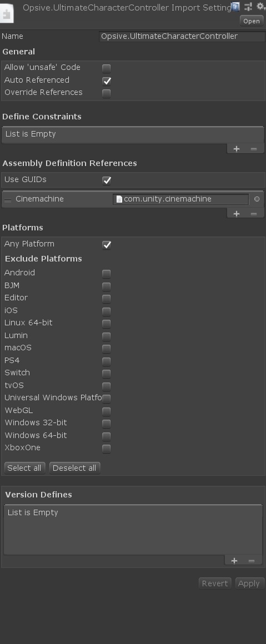Add a Define Constraints entry
This screenshot has height=644, width=266.
237,149
